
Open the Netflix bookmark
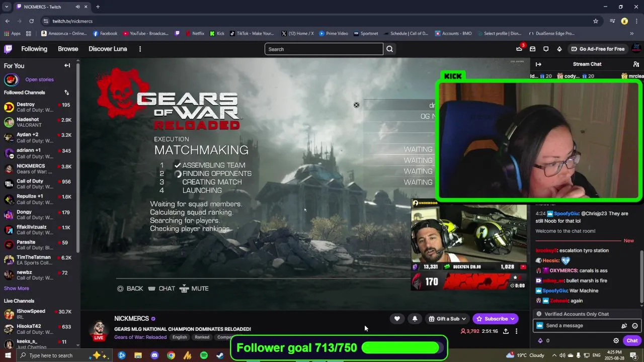point(195,34)
